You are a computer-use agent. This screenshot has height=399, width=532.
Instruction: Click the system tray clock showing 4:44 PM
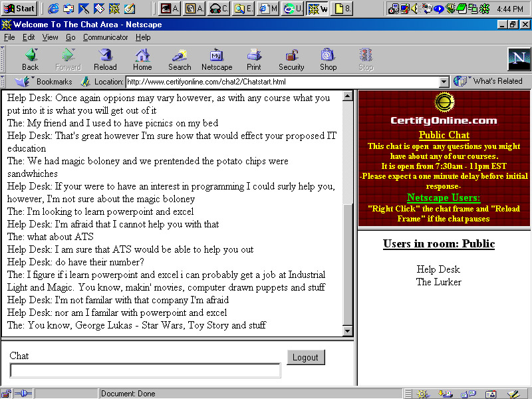pyautogui.click(x=510, y=9)
